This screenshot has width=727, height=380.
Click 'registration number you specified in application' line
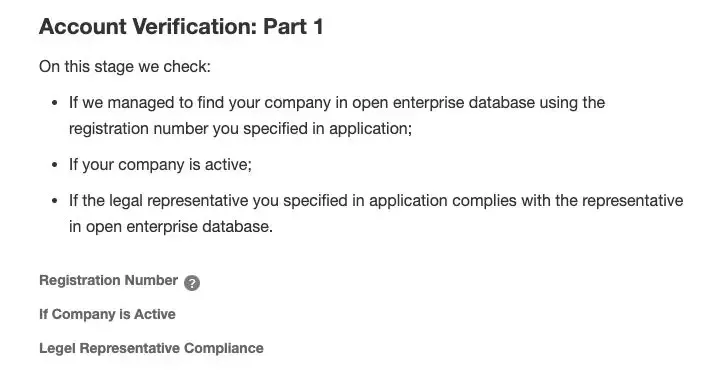(240, 128)
